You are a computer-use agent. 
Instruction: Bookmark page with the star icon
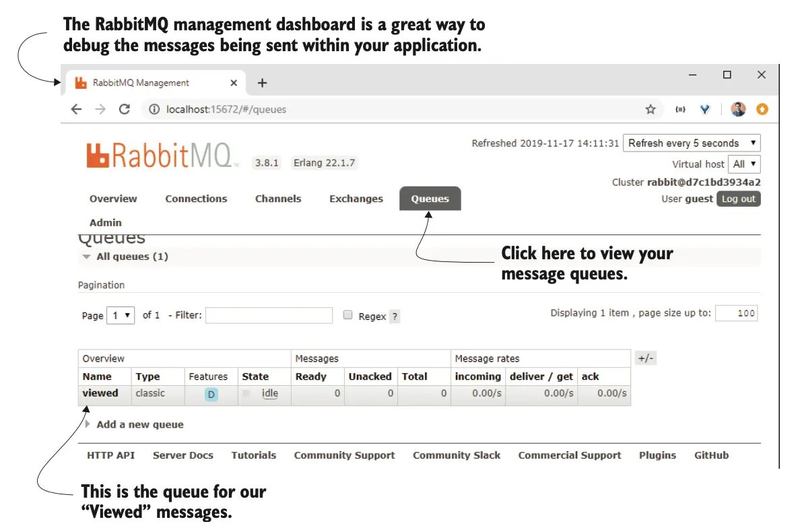(x=650, y=109)
